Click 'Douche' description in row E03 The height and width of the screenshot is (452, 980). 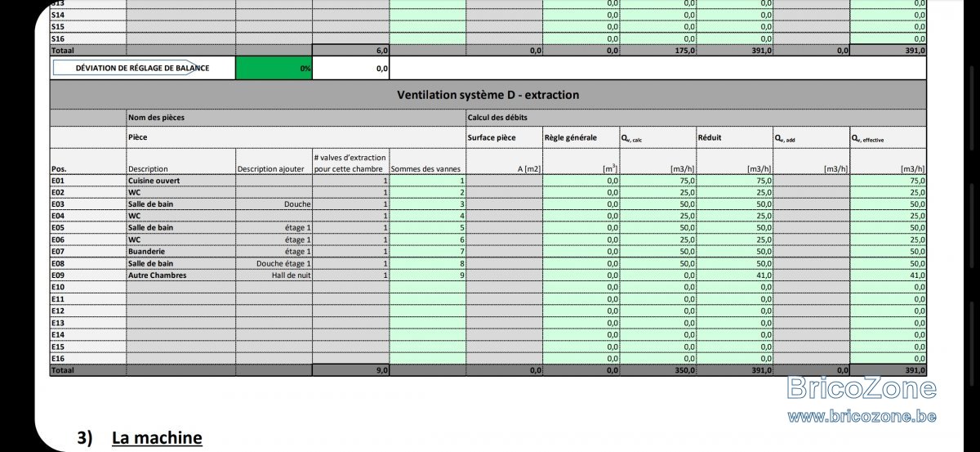coord(297,204)
